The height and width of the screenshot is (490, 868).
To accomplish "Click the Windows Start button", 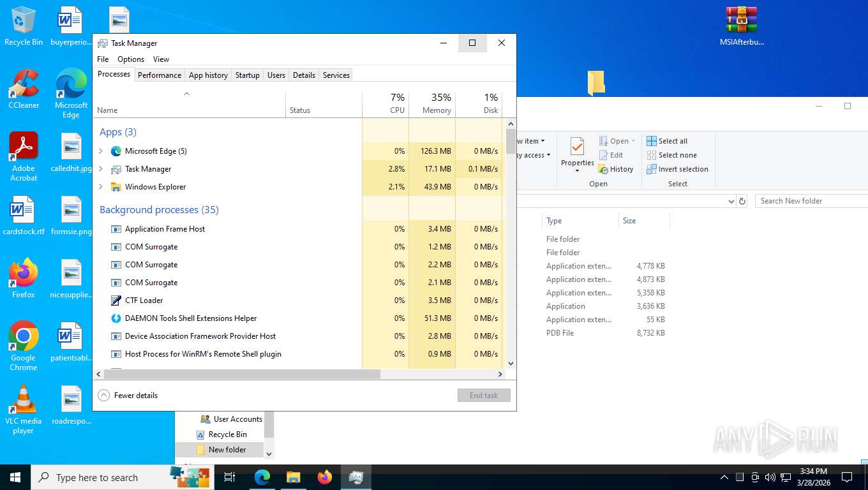I will 15,477.
